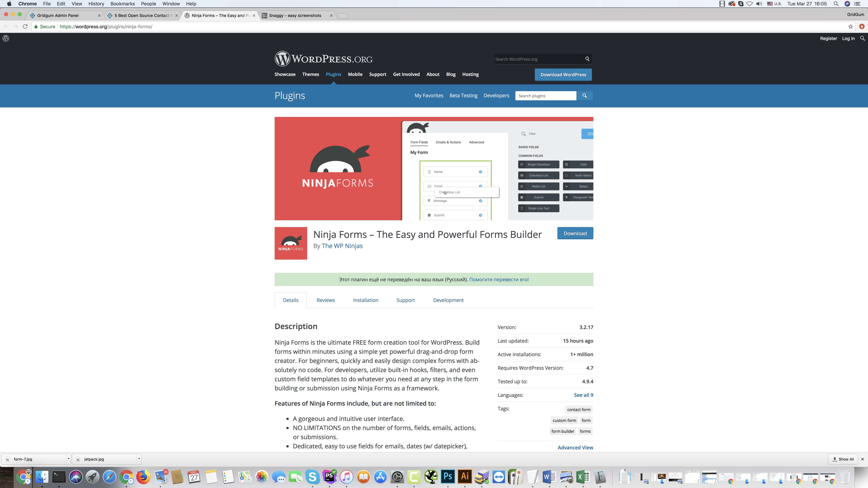
Task: Select the Details tab
Action: (x=290, y=300)
